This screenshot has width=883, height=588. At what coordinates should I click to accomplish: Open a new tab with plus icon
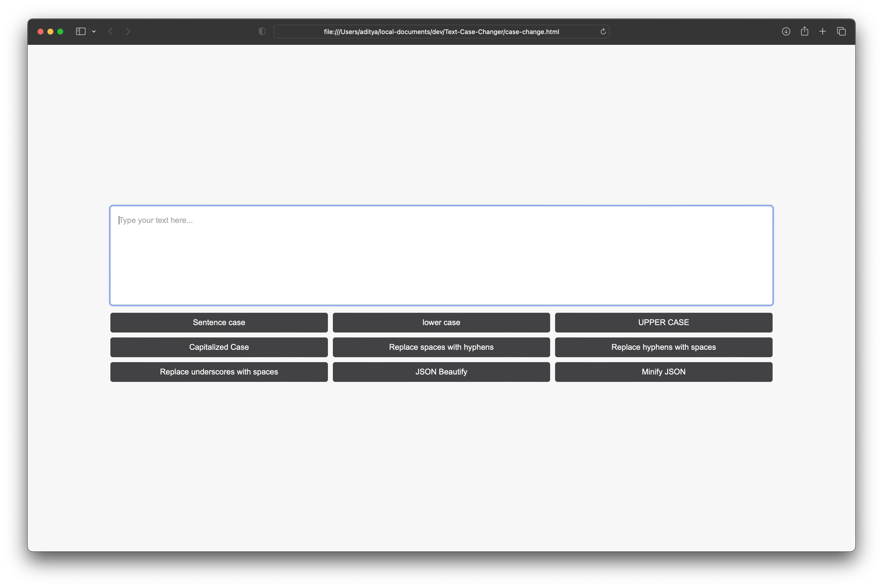pos(823,32)
